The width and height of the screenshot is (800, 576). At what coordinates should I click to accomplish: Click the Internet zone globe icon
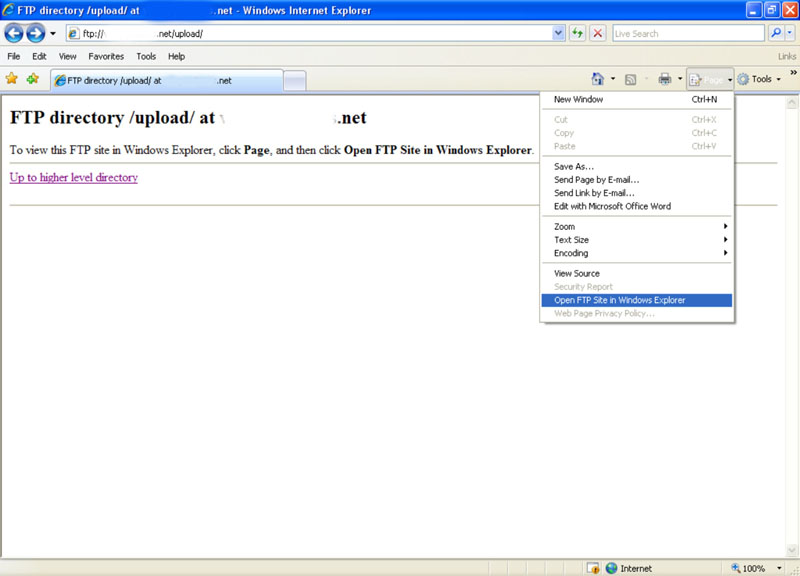tap(611, 568)
